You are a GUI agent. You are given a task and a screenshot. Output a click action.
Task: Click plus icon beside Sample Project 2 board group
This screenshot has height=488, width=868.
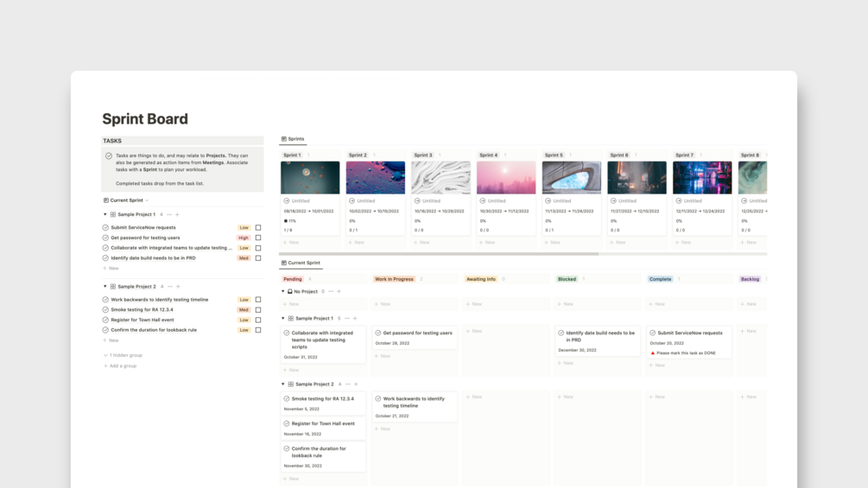[356, 384]
